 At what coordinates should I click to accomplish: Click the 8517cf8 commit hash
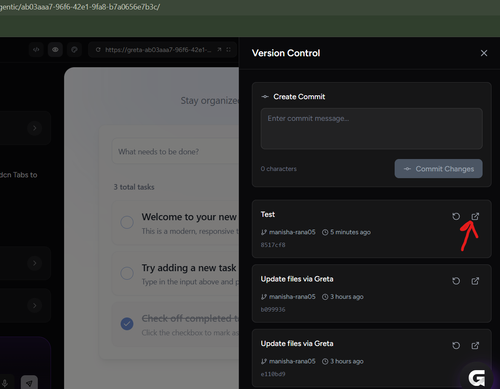[273, 245]
